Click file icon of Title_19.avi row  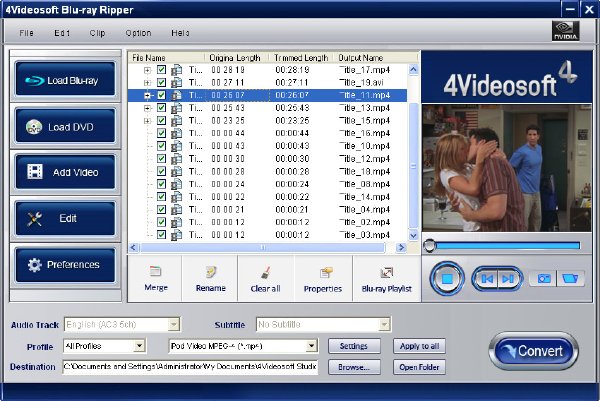(176, 83)
